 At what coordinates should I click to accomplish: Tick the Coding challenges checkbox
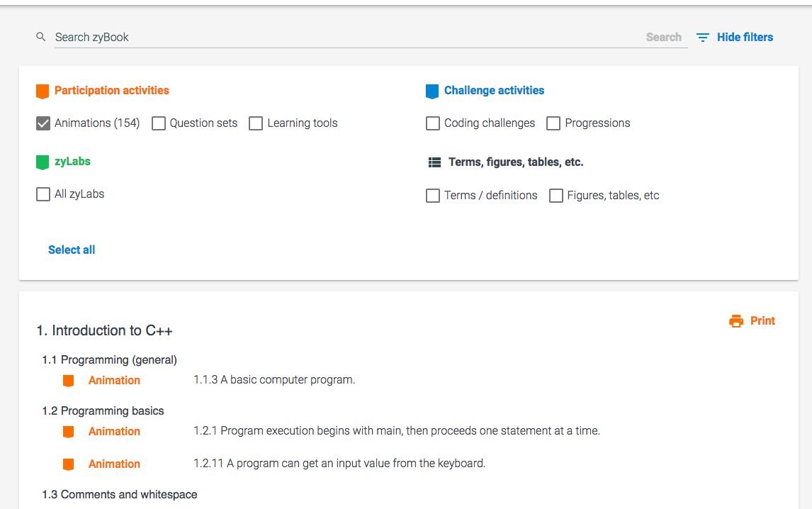433,123
